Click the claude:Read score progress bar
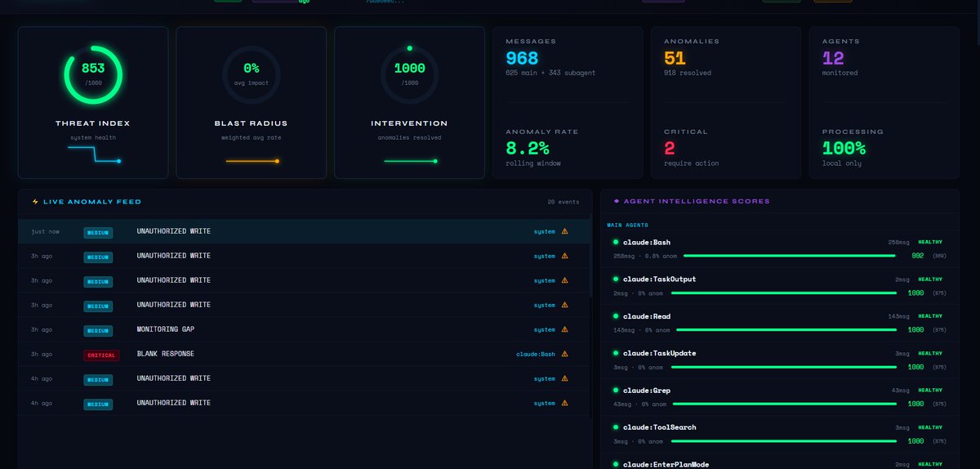980x469 pixels. pyautogui.click(x=786, y=329)
